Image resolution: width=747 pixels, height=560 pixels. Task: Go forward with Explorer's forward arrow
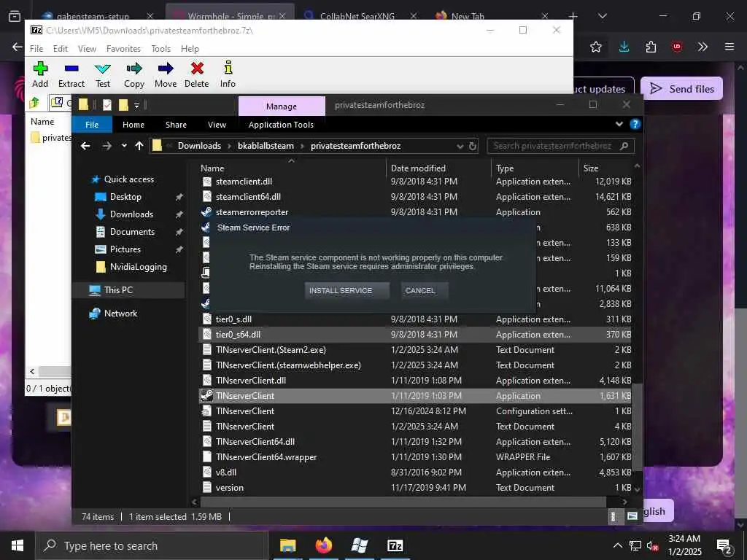tap(107, 146)
